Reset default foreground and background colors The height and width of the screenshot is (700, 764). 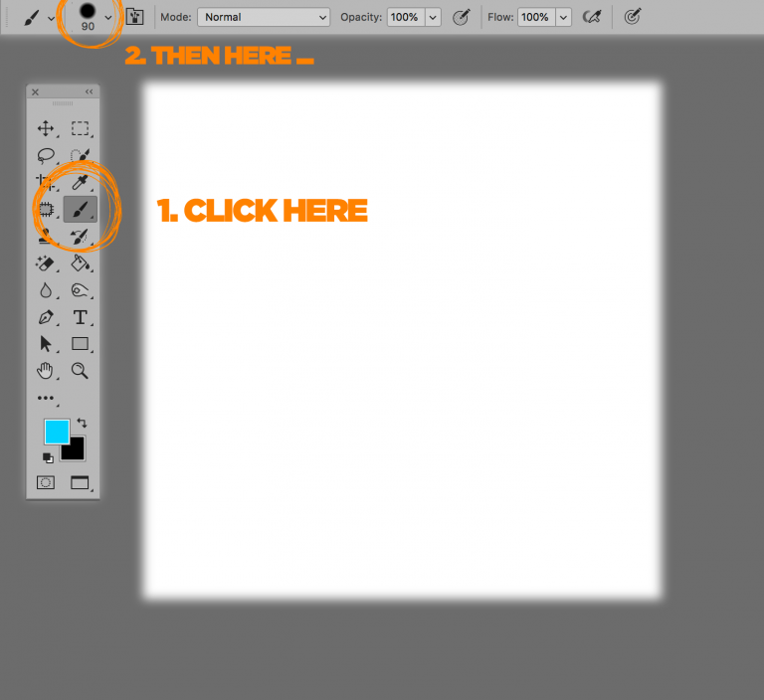coord(48,458)
